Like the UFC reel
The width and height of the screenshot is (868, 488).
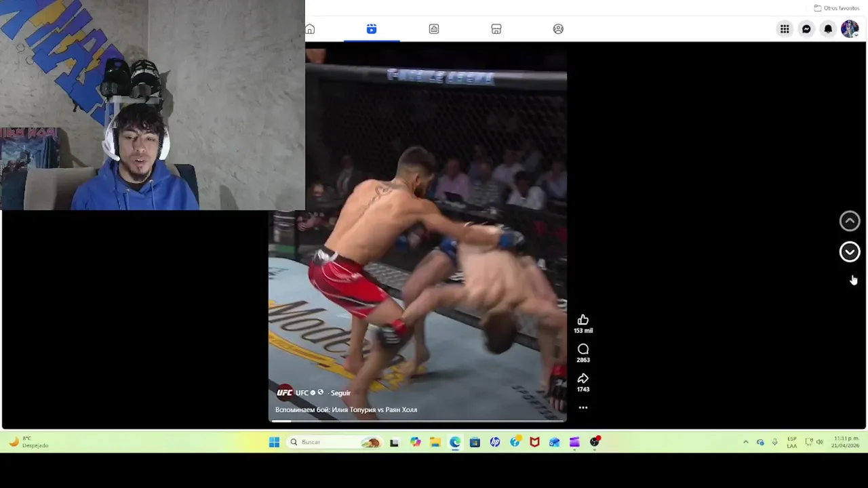tap(583, 320)
